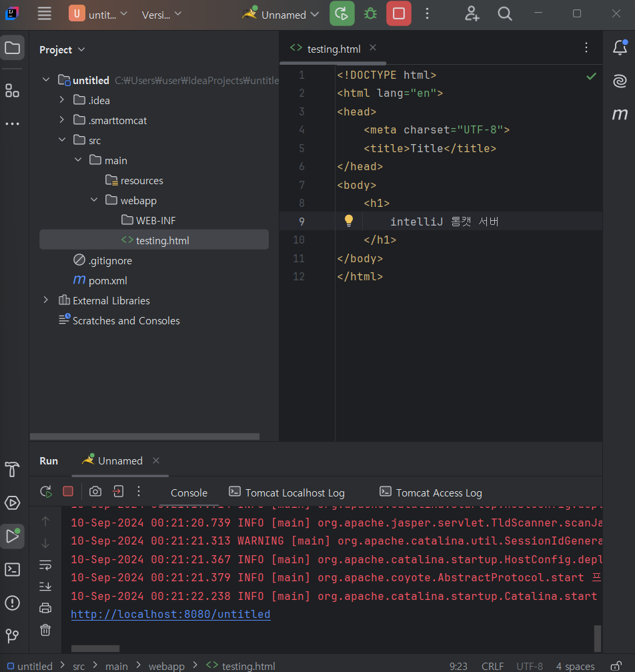Viewport: 635px width, 672px height.
Task: Select testing.html in the project tree
Action: pos(154,240)
